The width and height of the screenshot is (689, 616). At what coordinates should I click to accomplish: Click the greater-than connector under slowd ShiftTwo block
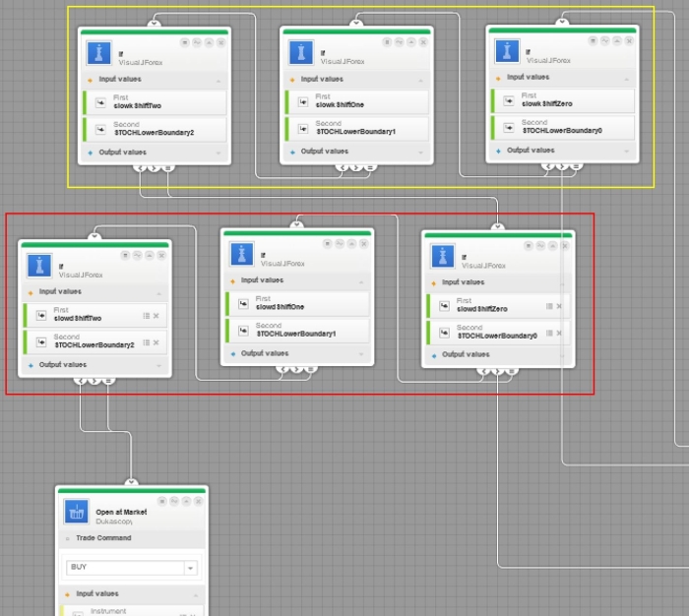pyautogui.click(x=94, y=381)
